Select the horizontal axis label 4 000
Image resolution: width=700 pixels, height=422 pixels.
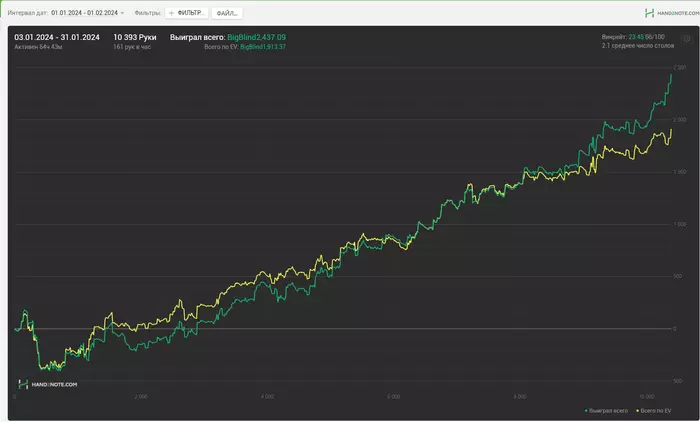(267, 397)
